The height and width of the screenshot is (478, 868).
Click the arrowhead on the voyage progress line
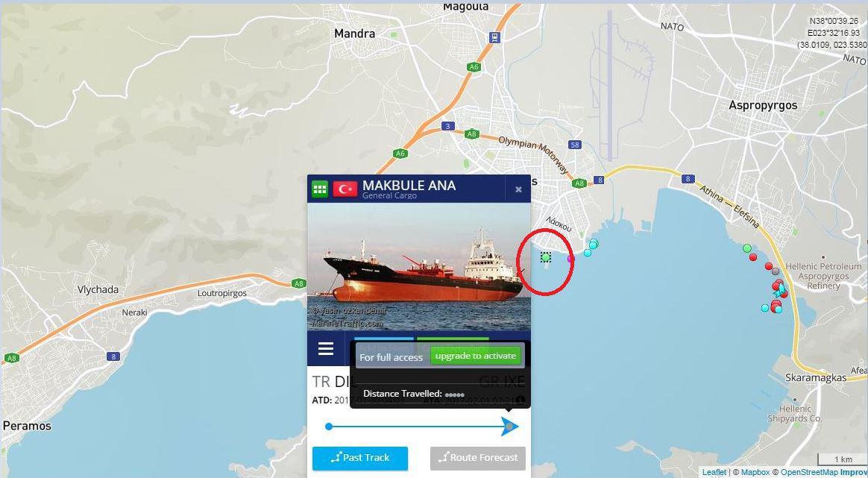click(x=510, y=427)
